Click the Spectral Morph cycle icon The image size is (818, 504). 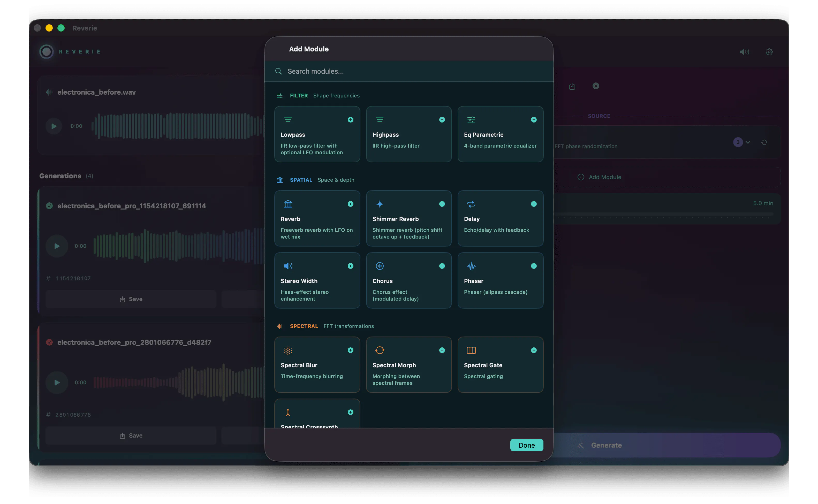pos(380,350)
